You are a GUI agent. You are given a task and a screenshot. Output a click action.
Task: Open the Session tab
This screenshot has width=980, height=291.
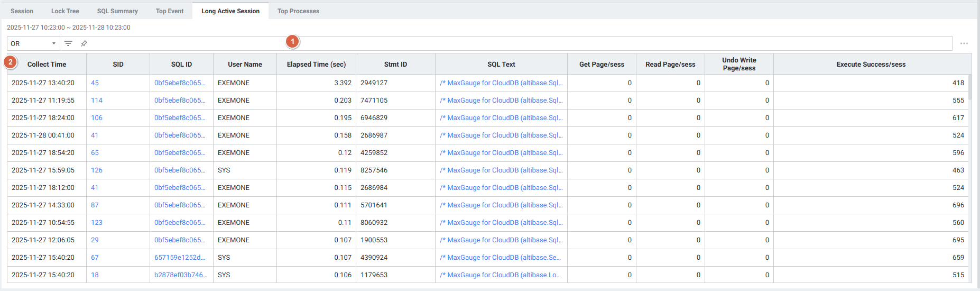click(x=22, y=11)
